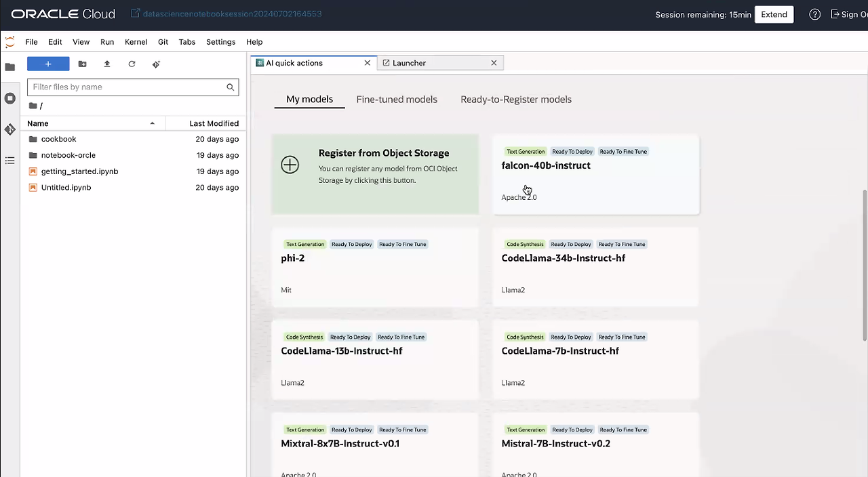Open the Settings menu
The image size is (868, 477).
pyautogui.click(x=220, y=42)
